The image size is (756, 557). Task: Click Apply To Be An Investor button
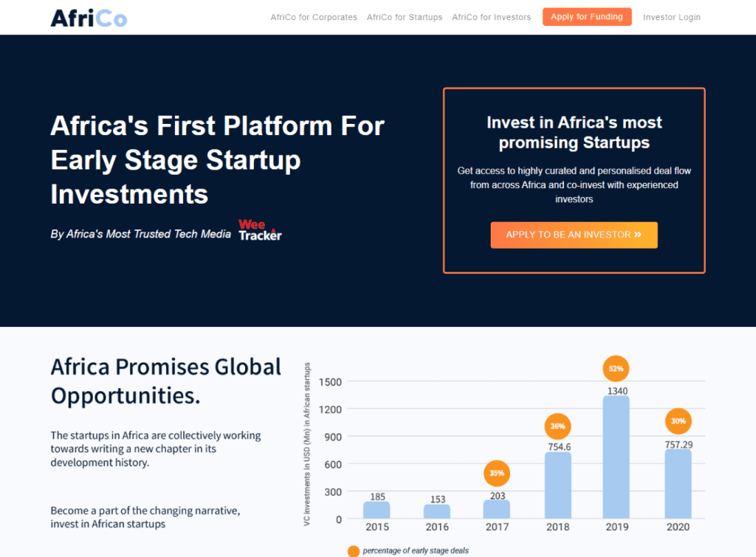574,235
